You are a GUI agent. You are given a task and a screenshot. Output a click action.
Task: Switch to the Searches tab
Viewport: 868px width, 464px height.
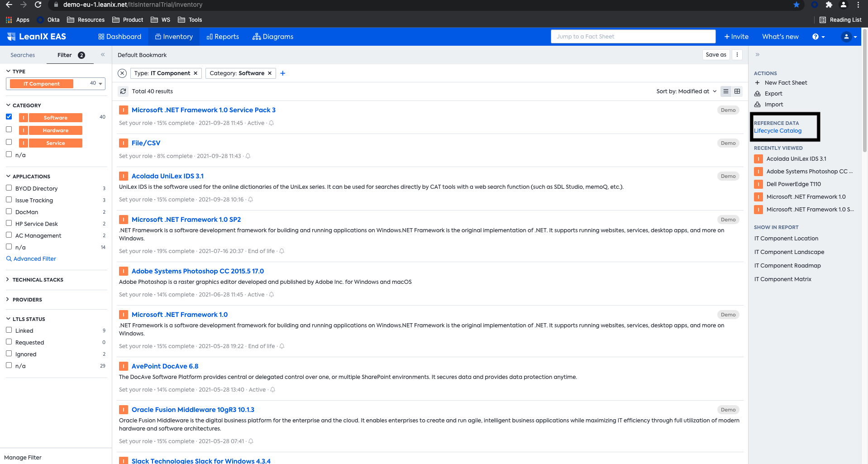[23, 55]
